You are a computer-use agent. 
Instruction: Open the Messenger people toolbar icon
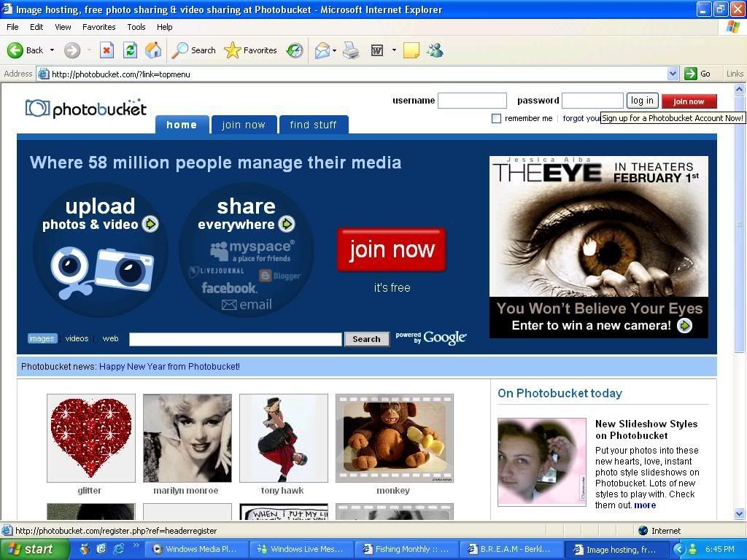tap(435, 50)
